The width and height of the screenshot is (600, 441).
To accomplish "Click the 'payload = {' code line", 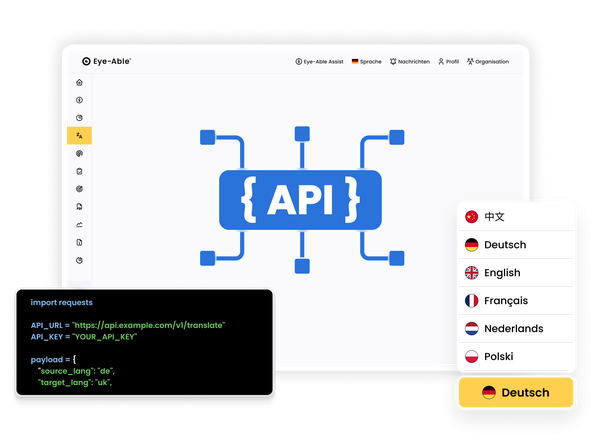I will pos(53,359).
